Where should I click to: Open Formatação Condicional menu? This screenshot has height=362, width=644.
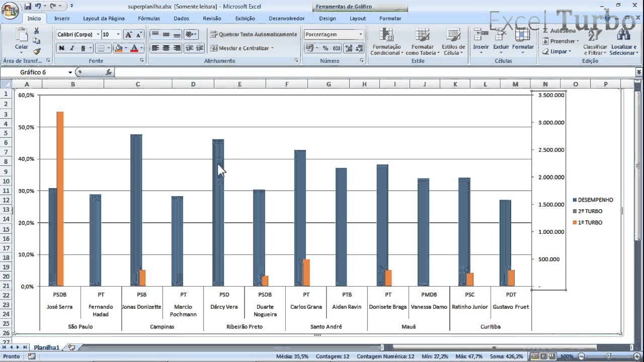point(386,41)
